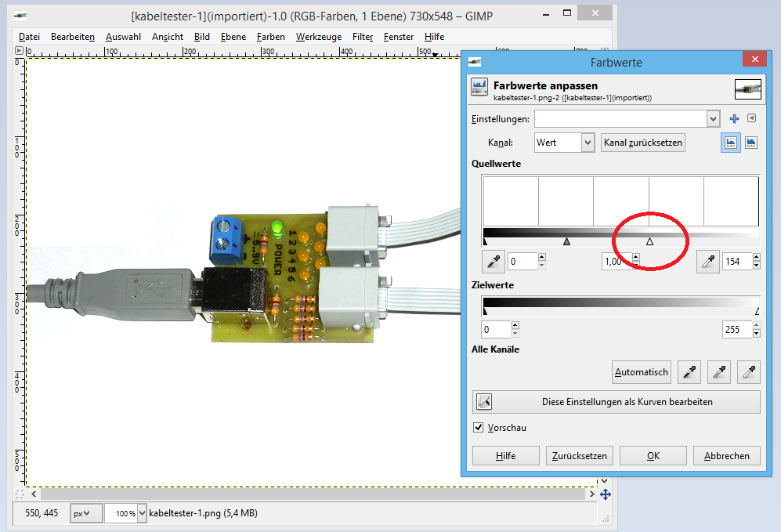
Task: Click the white point slider triangle in Quellwerte
Action: (x=649, y=241)
